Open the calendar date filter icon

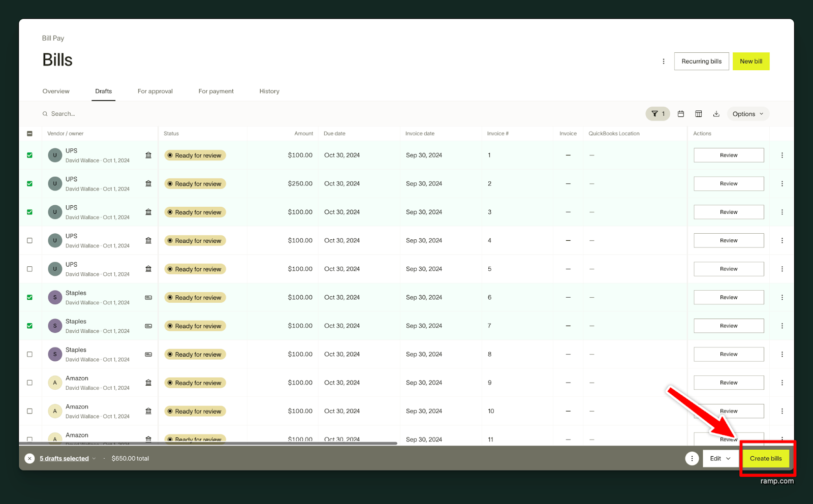[681, 114]
